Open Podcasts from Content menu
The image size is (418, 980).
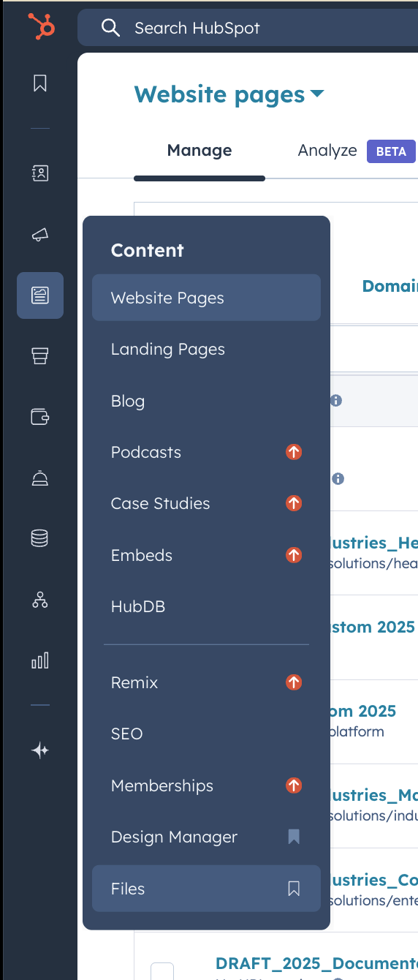(x=206, y=452)
